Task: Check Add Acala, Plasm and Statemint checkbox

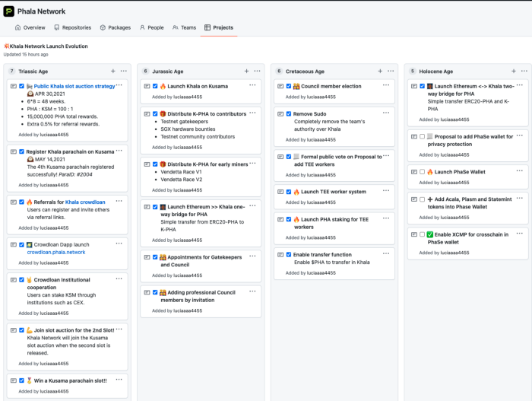Action: pos(422,199)
